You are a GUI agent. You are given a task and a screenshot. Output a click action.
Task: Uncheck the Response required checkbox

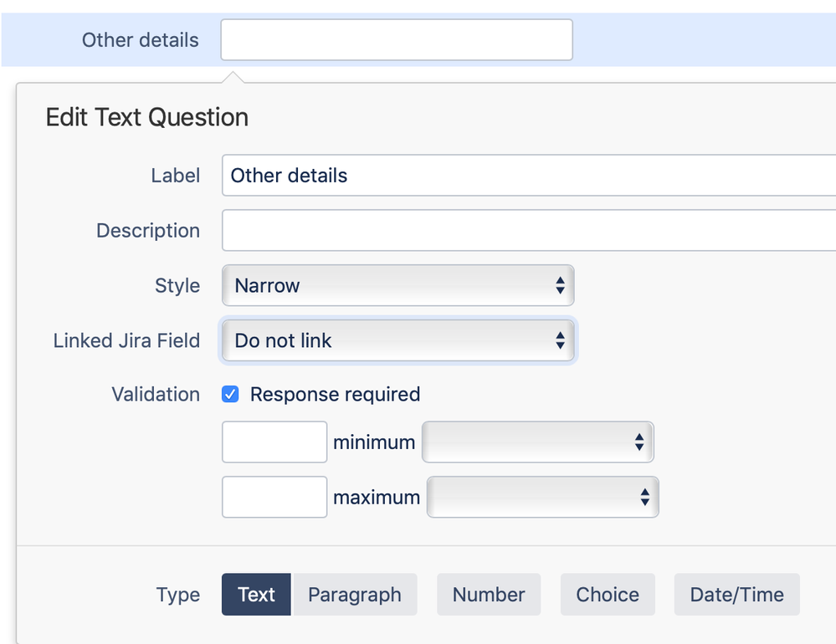pos(230,395)
